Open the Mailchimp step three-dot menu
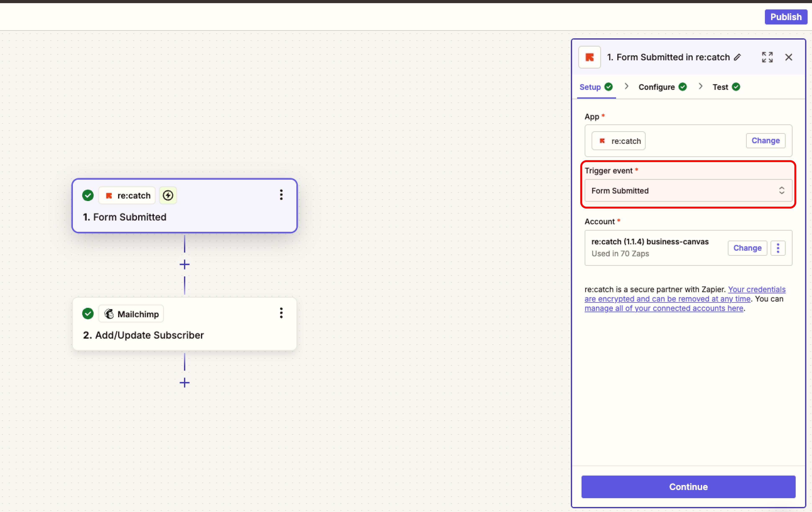This screenshot has height=512, width=812. click(281, 313)
